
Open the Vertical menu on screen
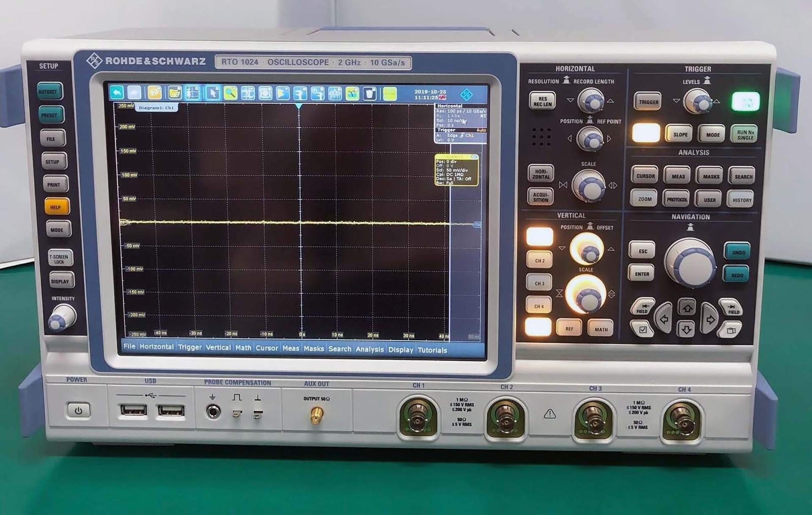coord(218,347)
